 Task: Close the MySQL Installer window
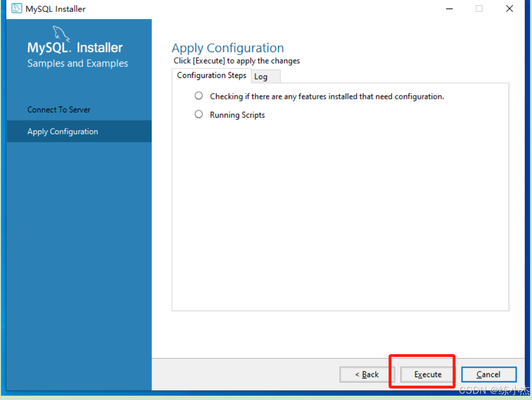(509, 9)
